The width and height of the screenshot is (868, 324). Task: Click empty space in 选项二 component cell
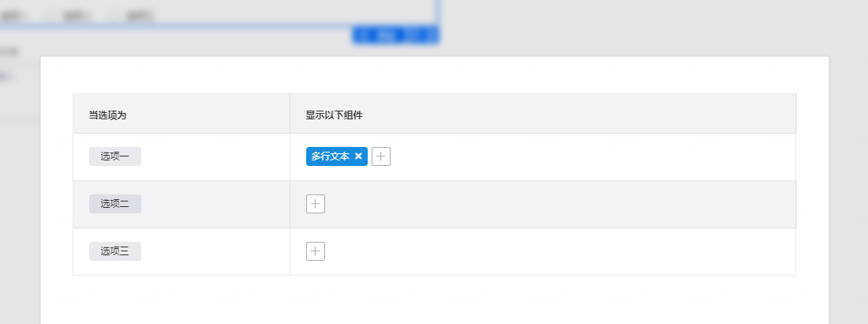(x=559, y=204)
